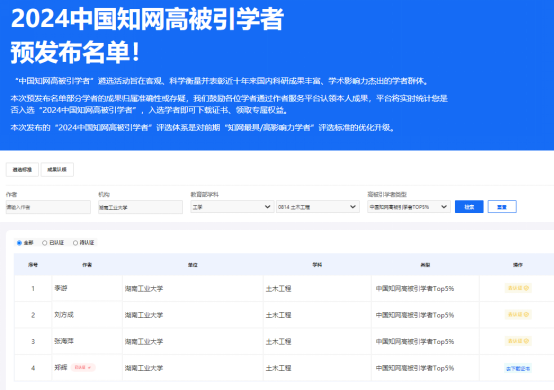Open the 遴选标准 button
Screen dimensions: 554x390
pos(22,170)
